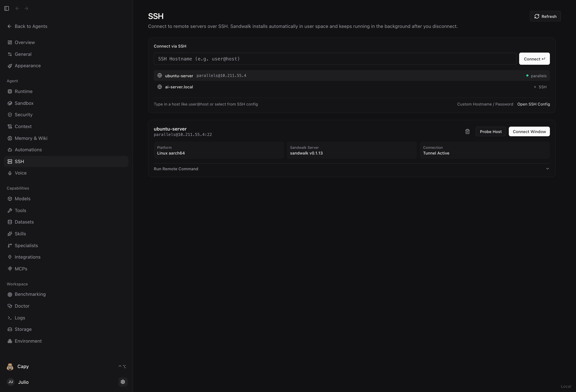
Task: Open the Context section
Action: click(x=66, y=126)
